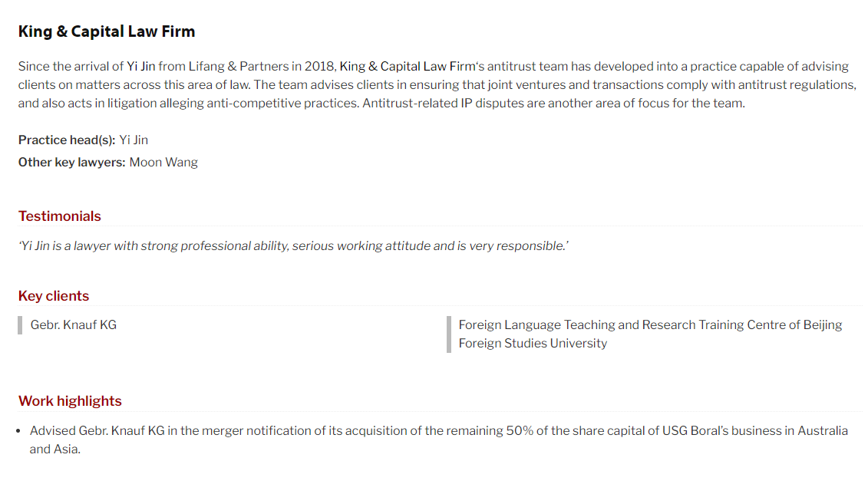Click grey bar beside Gebr. Knauf KG
The height and width of the screenshot is (494, 868).
pos(20,325)
